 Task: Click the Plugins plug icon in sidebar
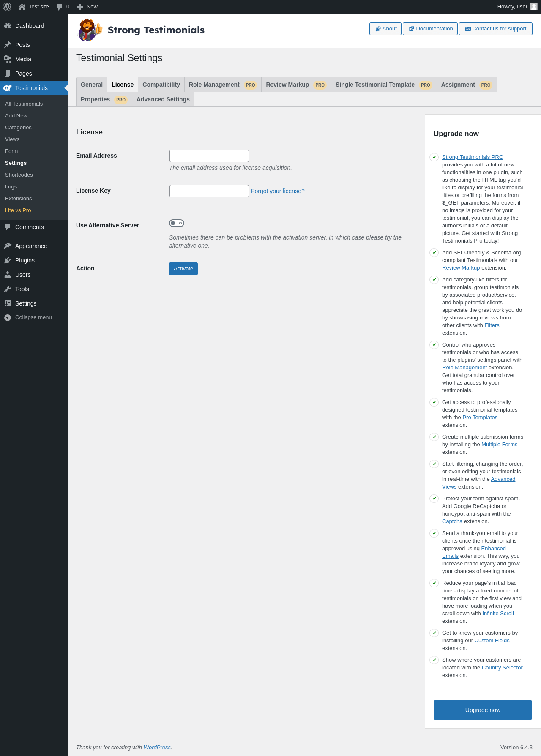[8, 260]
